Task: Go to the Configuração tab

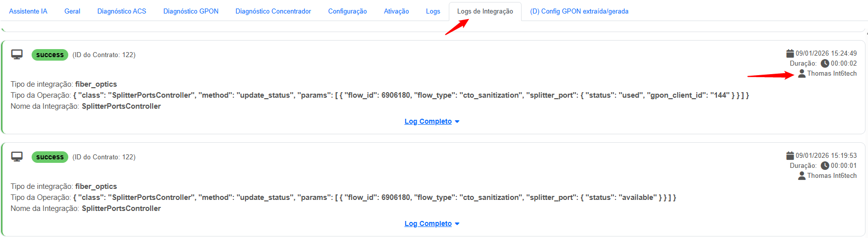Action: pyautogui.click(x=347, y=11)
